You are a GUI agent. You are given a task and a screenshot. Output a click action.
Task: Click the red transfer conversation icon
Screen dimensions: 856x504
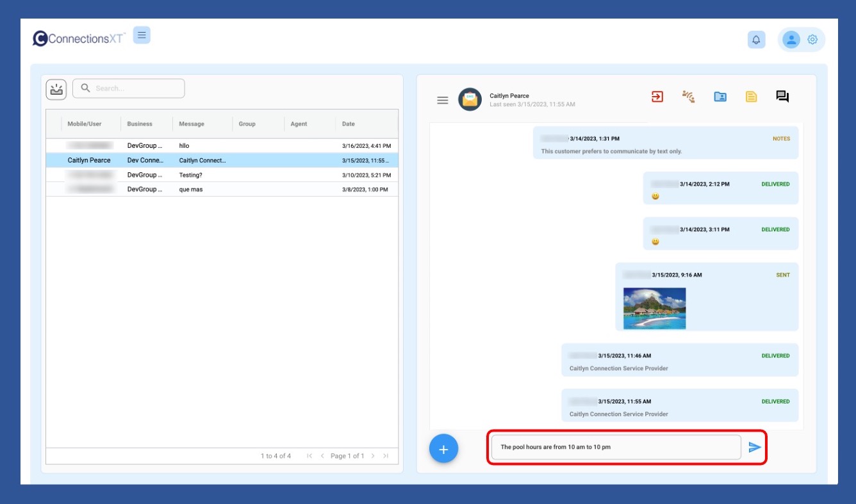pyautogui.click(x=657, y=97)
